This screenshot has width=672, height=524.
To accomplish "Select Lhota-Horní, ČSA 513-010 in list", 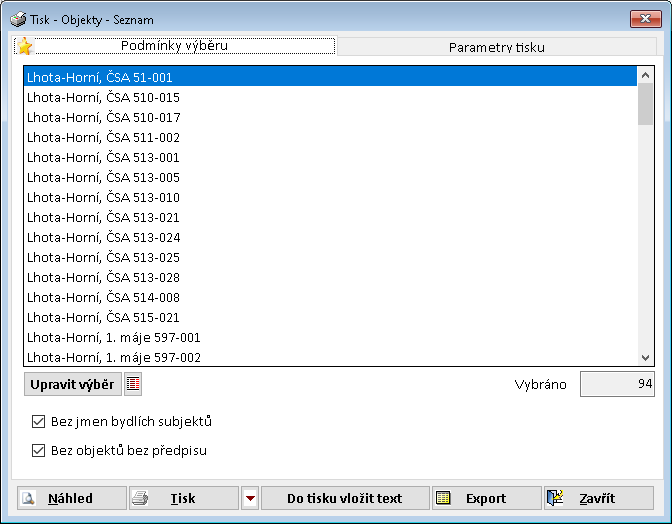I will 104,197.
